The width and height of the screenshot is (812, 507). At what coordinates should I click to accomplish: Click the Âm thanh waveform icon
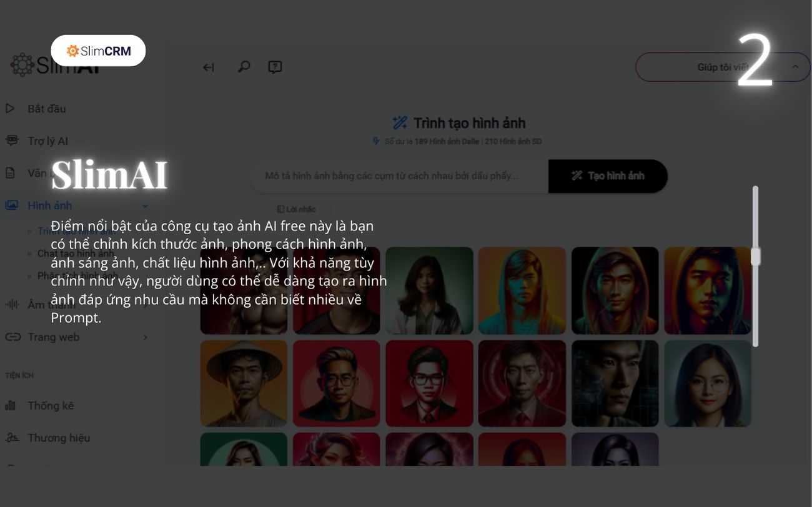[12, 305]
